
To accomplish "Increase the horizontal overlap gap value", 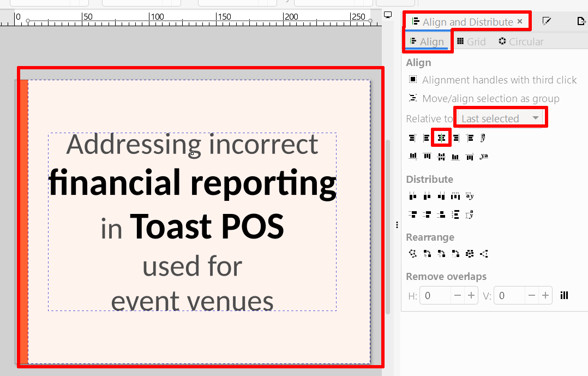I will (x=471, y=296).
